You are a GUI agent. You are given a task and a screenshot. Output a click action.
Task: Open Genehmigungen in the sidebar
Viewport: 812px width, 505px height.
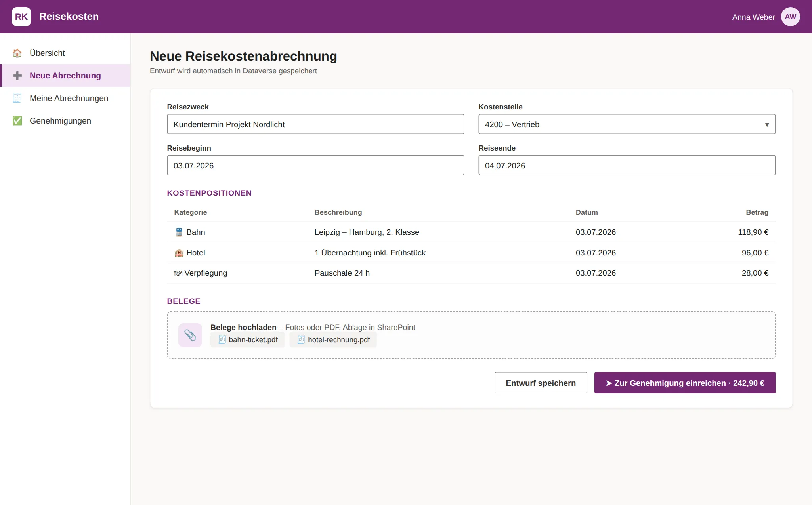click(x=65, y=121)
